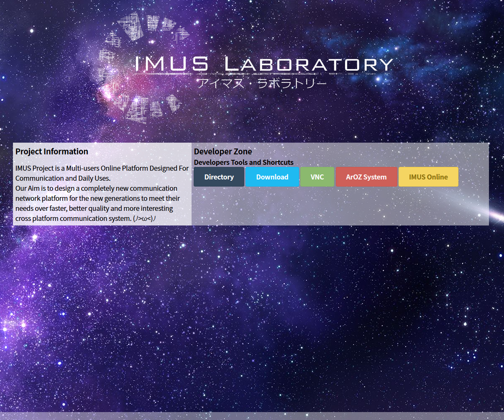Select the Project Information heading
The width and height of the screenshot is (504, 420).
pyautogui.click(x=52, y=151)
